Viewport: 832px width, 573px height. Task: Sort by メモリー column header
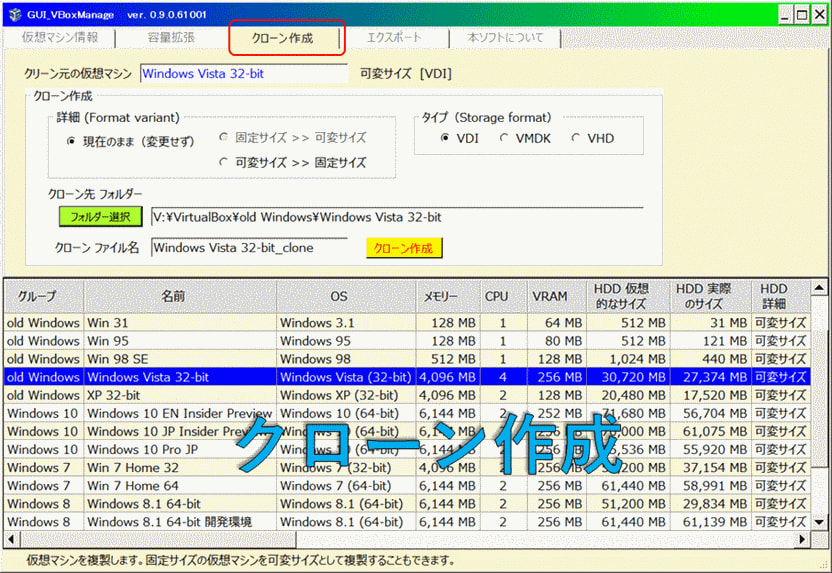click(447, 296)
